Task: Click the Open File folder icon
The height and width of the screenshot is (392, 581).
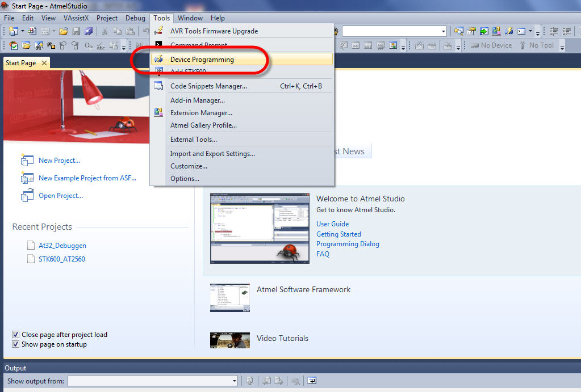Action: coord(64,31)
